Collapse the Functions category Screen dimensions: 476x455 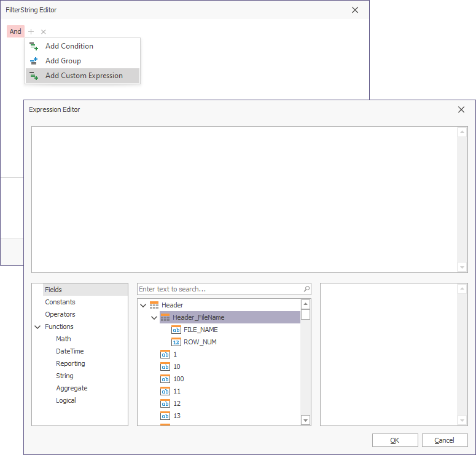click(37, 327)
